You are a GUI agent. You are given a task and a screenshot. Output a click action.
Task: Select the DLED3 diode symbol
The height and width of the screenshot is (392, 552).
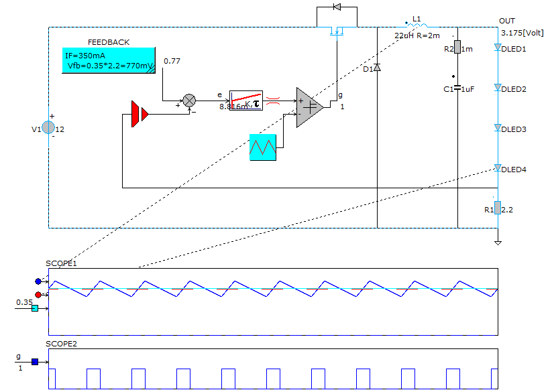498,127
